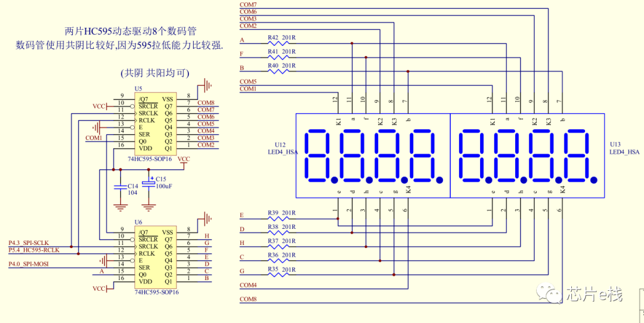Select the R36 201R resistor symbol
The image size is (644, 323).
coord(278,260)
